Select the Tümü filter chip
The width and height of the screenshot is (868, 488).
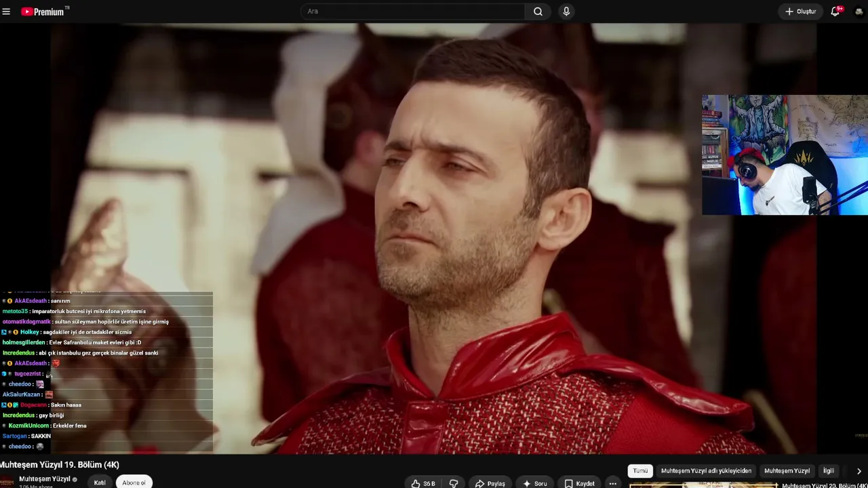click(x=640, y=470)
